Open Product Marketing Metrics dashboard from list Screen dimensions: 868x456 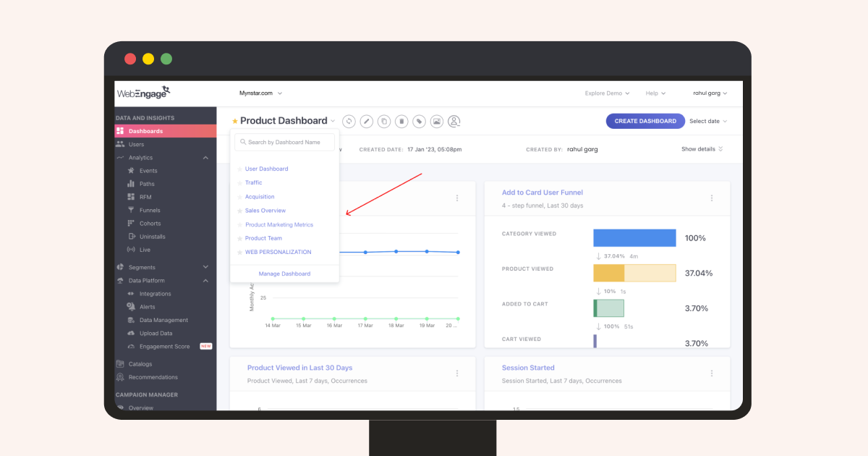tap(278, 224)
